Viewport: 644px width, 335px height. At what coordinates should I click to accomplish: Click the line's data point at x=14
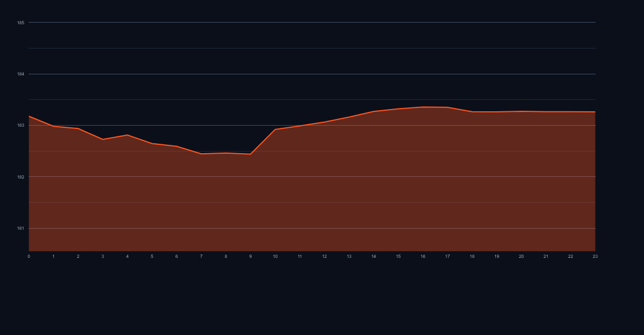click(374, 111)
